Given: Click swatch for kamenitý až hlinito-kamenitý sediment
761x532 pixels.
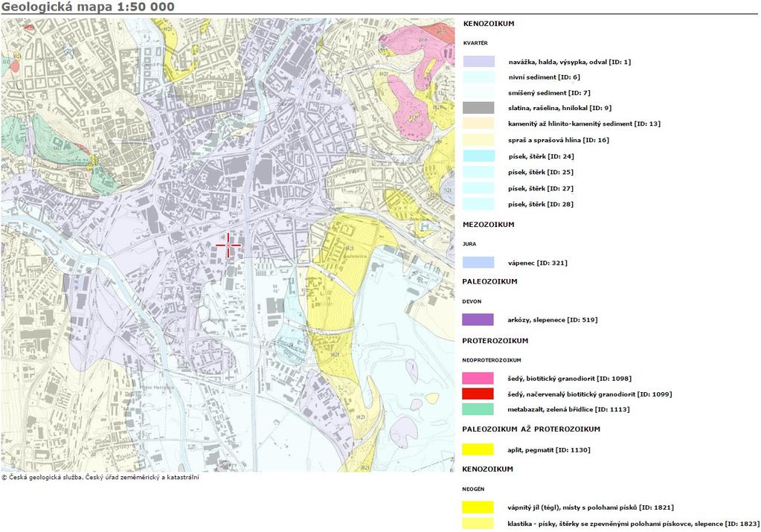Looking at the screenshot, I should pos(478,124).
